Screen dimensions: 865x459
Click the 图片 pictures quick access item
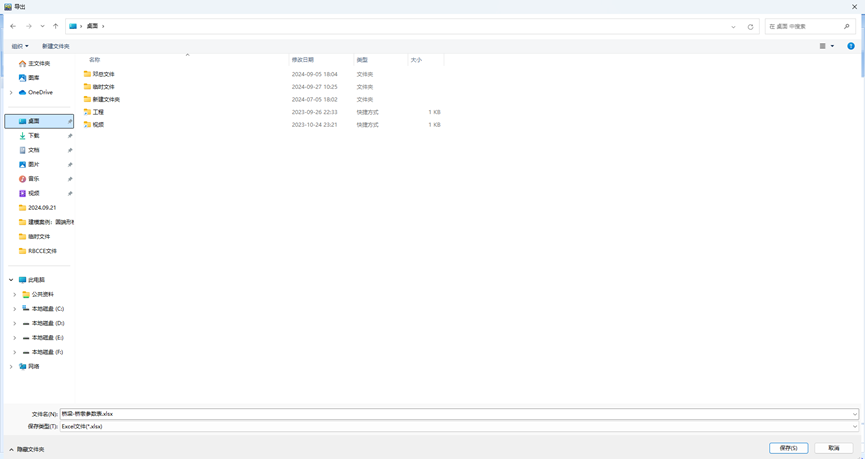pos(33,165)
